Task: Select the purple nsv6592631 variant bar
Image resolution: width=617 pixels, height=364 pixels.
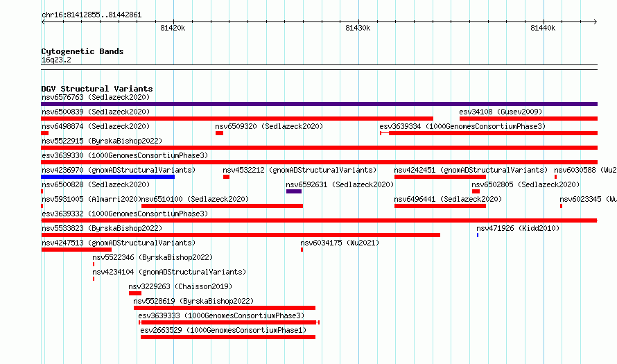Action: (x=294, y=191)
